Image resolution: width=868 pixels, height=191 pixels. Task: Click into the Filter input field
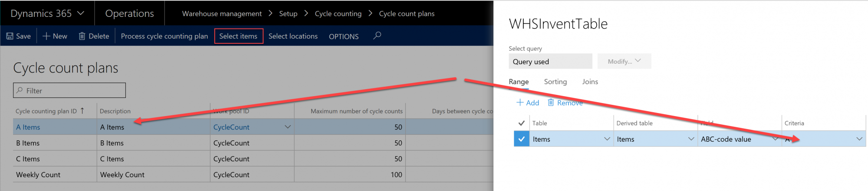click(x=69, y=91)
